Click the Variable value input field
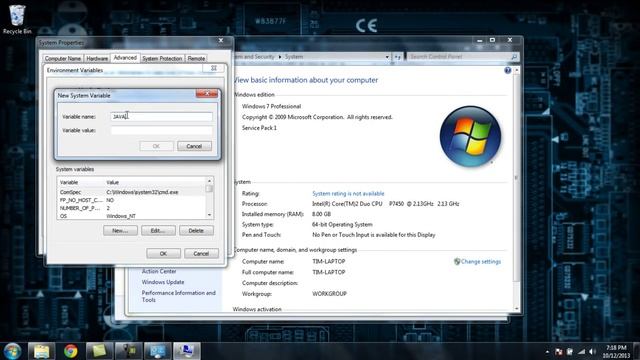 [161, 130]
